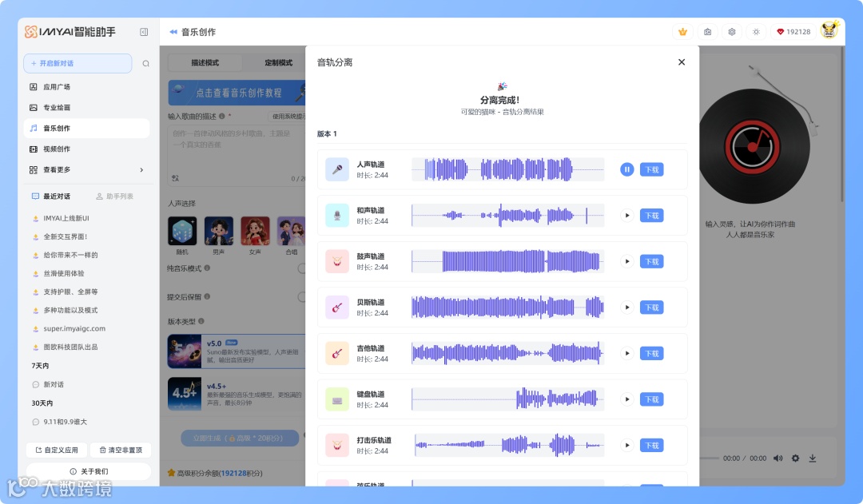Open the 新对话 conversation under 7天内

[54, 385]
